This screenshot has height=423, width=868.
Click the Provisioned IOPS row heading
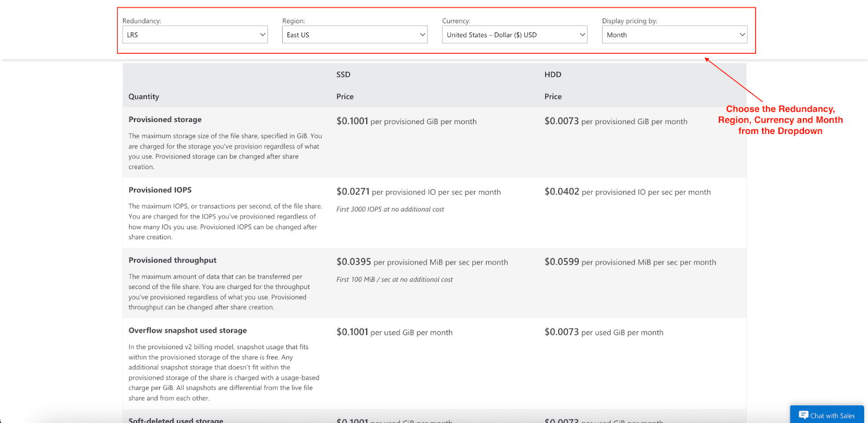click(160, 190)
